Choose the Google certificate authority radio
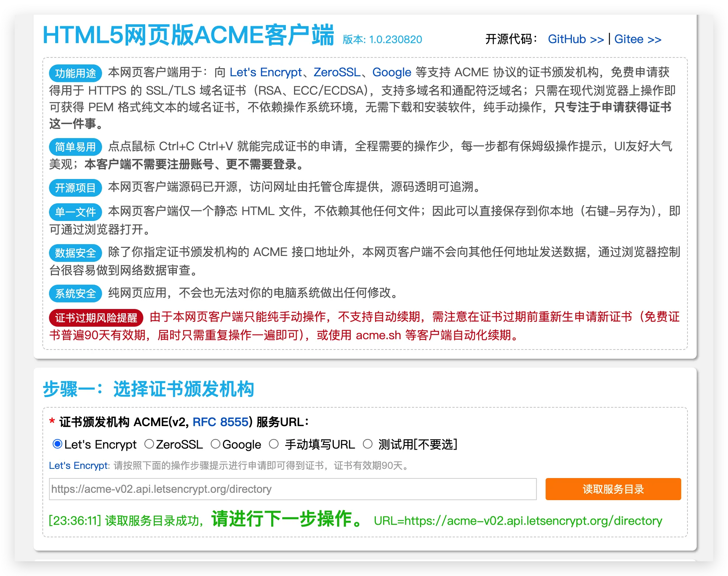Viewport: 728px width, 576px height. 216,444
